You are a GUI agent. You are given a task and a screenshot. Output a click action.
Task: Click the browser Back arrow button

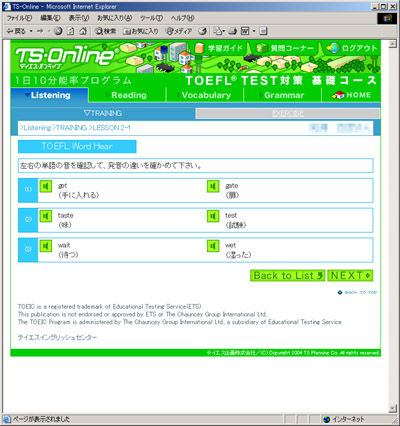16,31
